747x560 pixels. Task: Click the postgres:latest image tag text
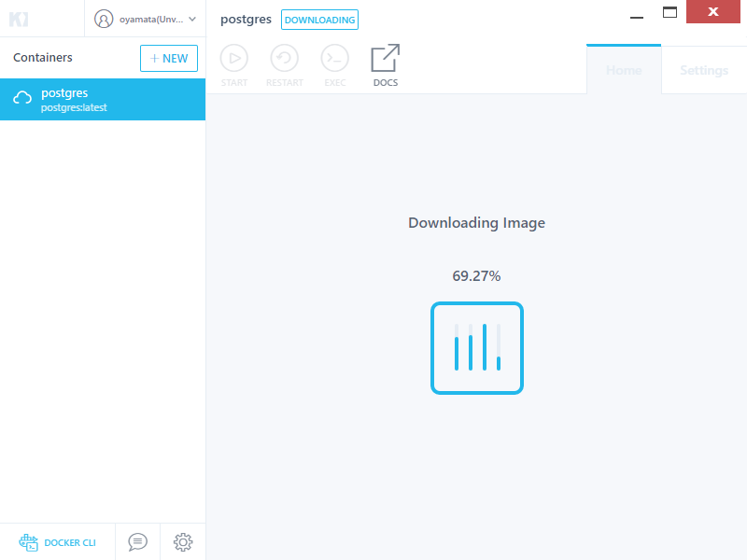(74, 107)
